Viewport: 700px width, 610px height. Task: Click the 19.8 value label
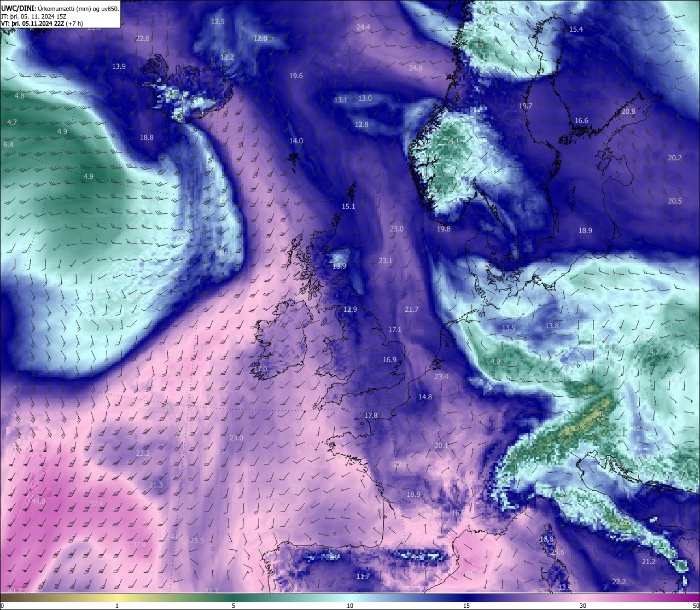[444, 229]
